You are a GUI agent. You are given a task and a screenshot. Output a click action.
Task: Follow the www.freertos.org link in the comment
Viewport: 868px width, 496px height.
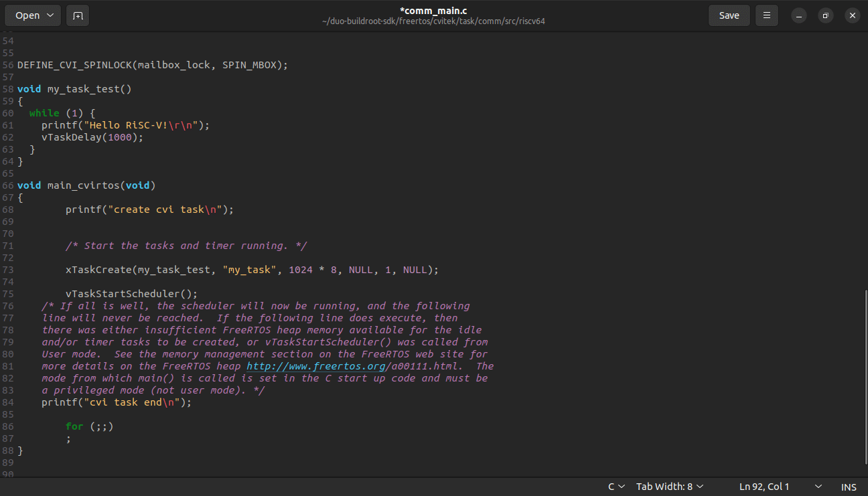[316, 366]
